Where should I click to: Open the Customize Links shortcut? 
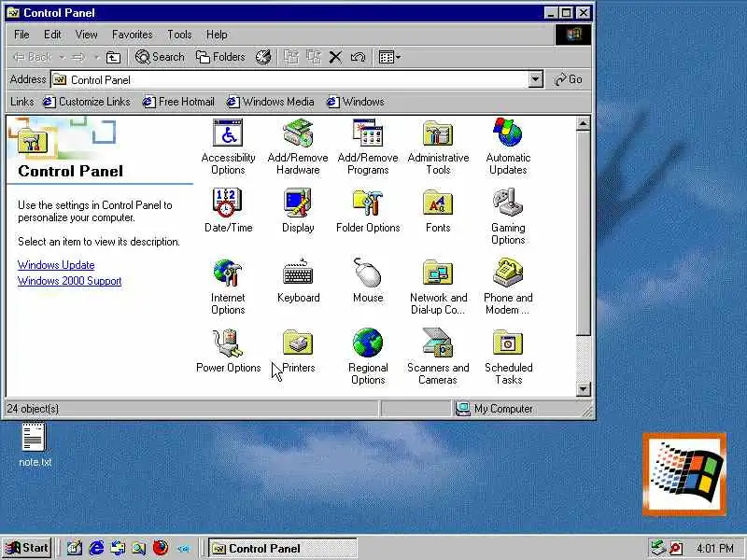(x=87, y=102)
